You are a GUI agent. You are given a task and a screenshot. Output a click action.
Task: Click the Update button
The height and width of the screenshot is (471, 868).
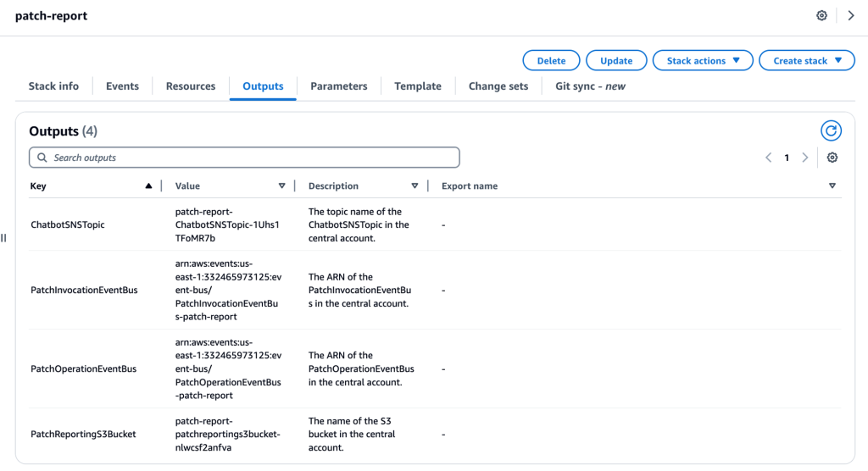pos(616,60)
